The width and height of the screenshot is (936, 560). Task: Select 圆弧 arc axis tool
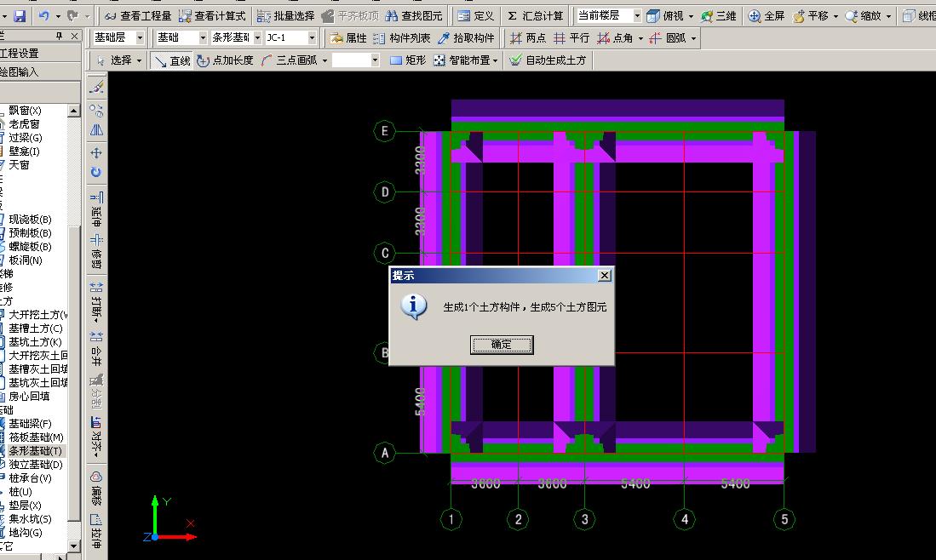point(668,38)
